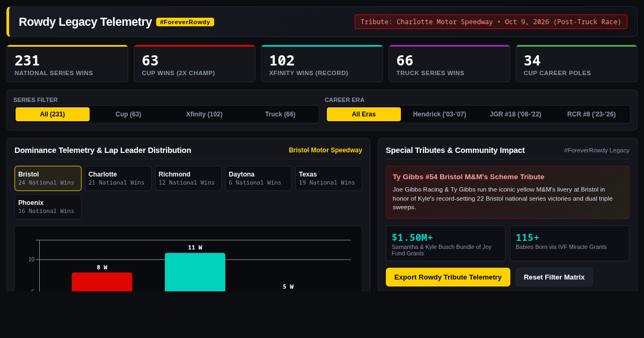The height and width of the screenshot is (338, 644).
Task: Click Reset Filter Matrix button
Action: (x=554, y=277)
